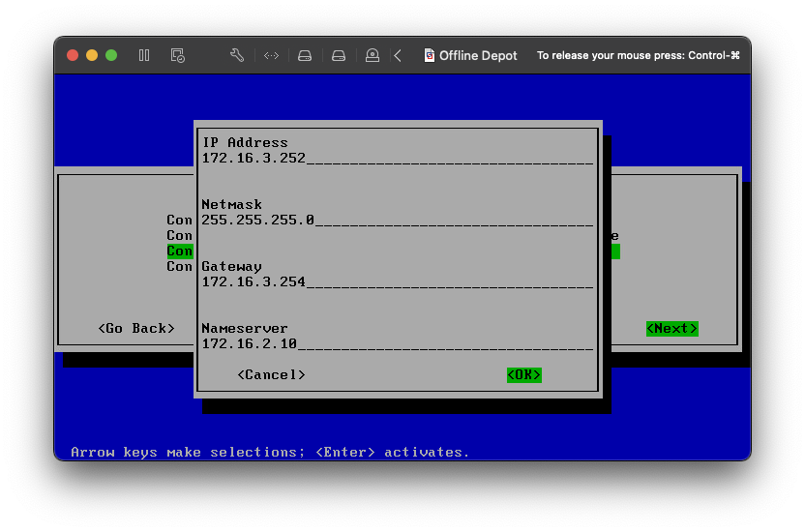
Task: Click the second hard disk icon
Action: click(x=339, y=55)
